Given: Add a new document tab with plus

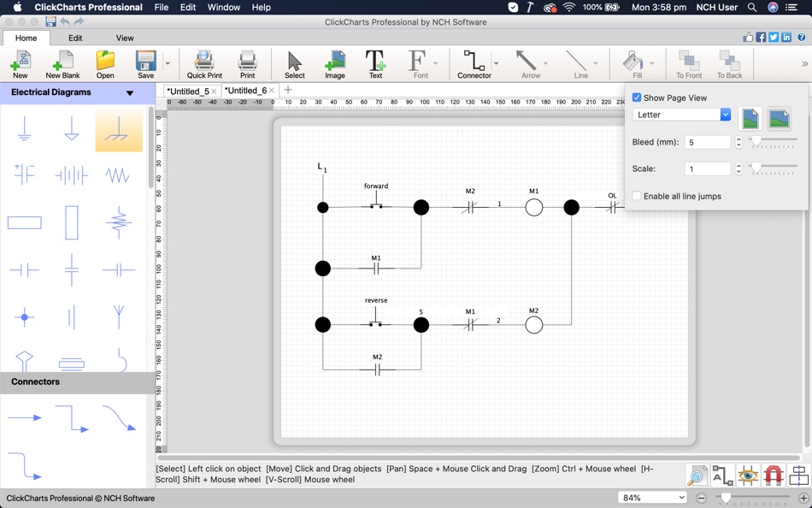Looking at the screenshot, I should (288, 90).
